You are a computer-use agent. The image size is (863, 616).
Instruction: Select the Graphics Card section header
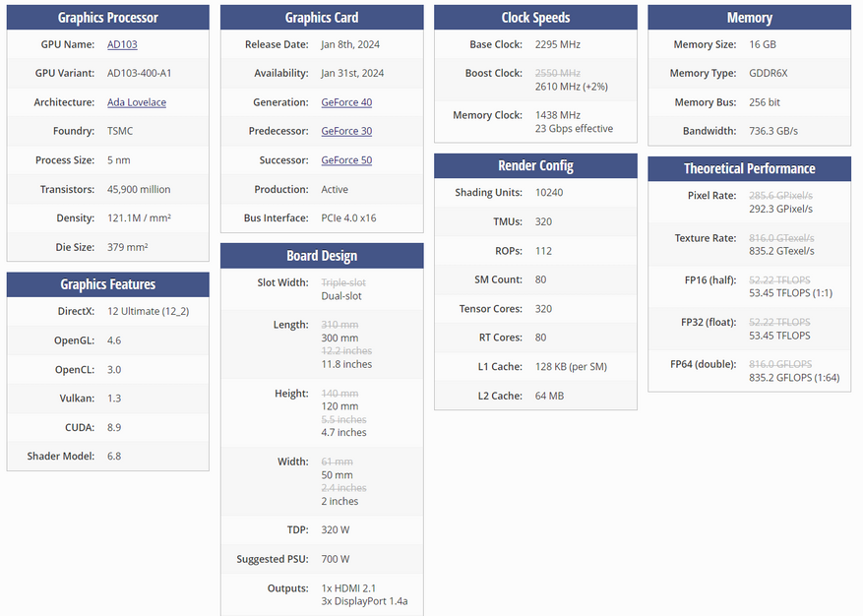coord(322,18)
